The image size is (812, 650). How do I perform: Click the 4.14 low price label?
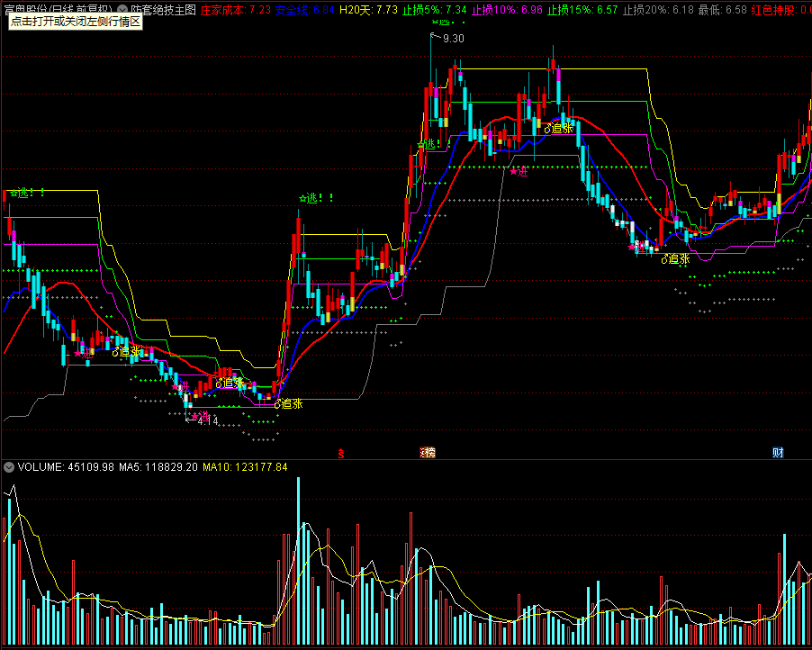tap(208, 421)
